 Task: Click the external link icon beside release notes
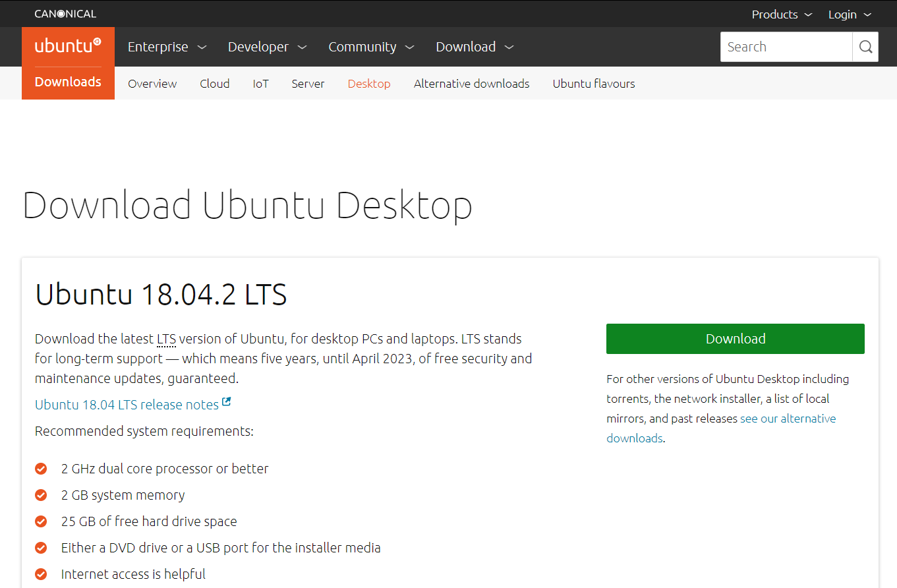(227, 402)
